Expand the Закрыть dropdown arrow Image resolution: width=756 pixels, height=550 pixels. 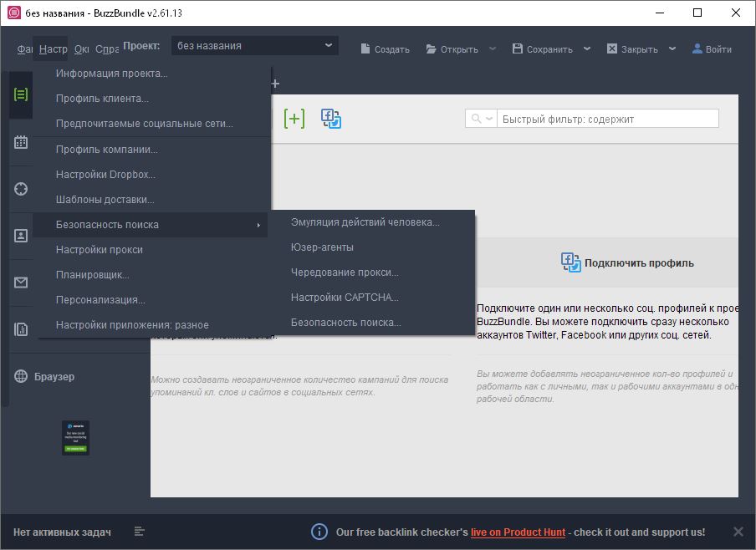pos(672,48)
